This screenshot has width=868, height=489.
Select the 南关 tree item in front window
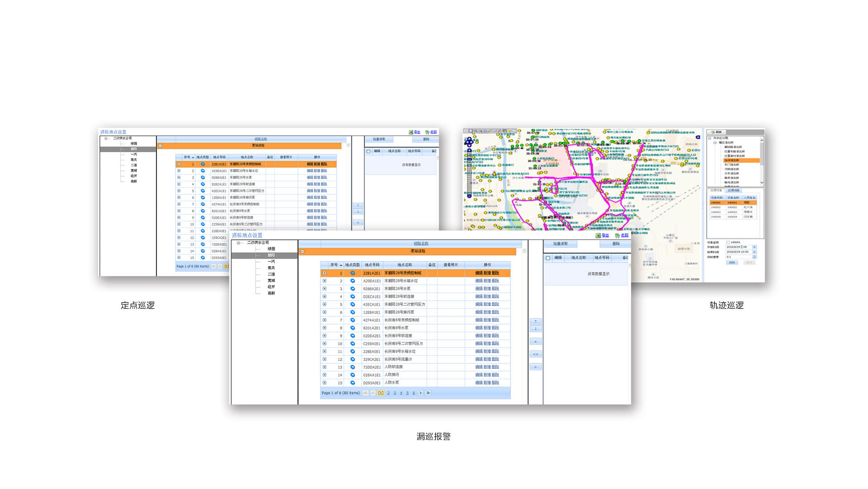(271, 268)
